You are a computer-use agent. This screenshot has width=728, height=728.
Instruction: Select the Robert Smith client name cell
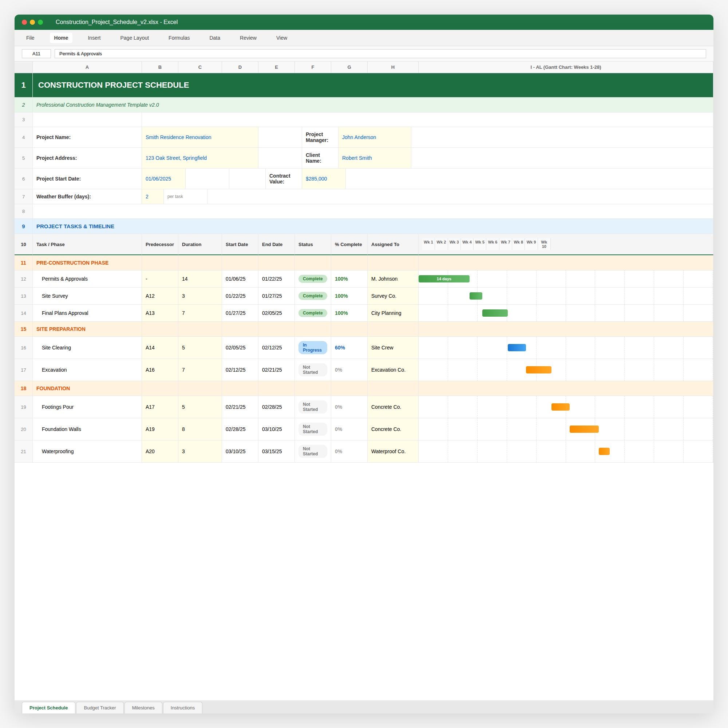click(375, 158)
